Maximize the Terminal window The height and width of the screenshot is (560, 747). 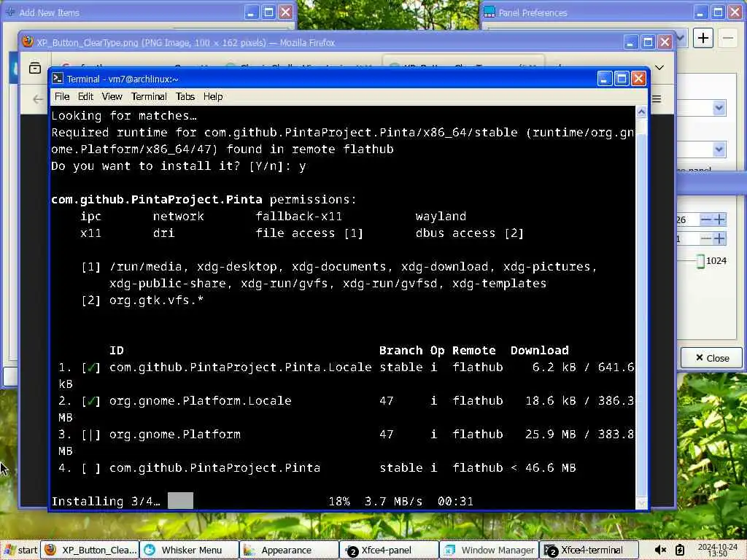tap(622, 78)
